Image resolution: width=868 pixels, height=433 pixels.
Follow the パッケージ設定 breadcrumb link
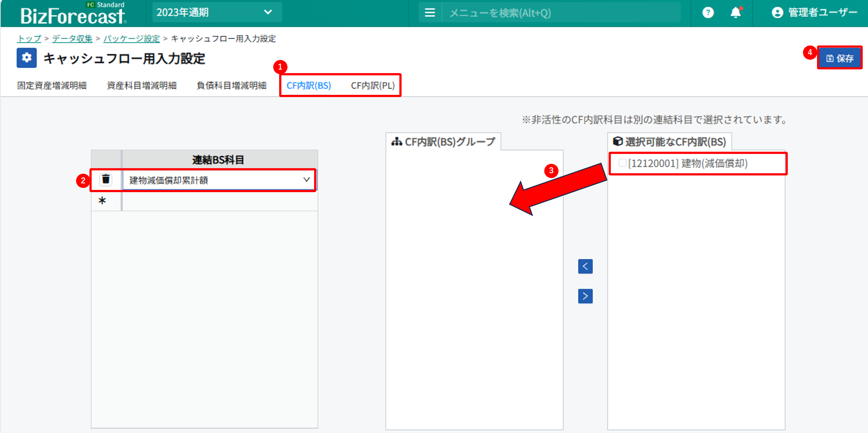131,39
